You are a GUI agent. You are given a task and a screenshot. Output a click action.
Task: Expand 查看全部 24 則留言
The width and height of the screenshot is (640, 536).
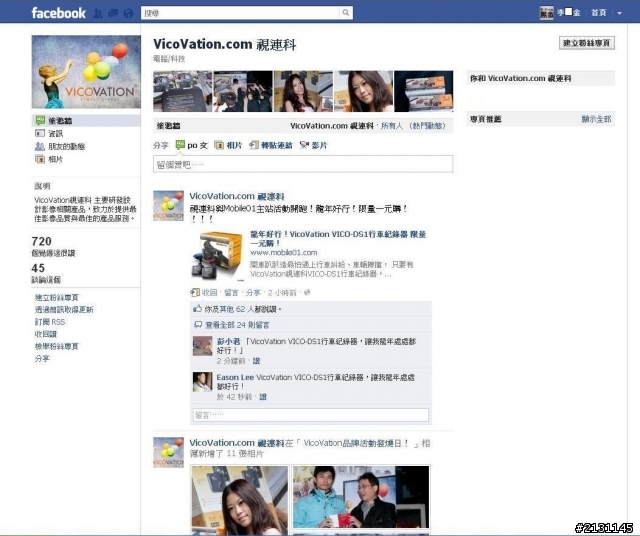pos(237,325)
